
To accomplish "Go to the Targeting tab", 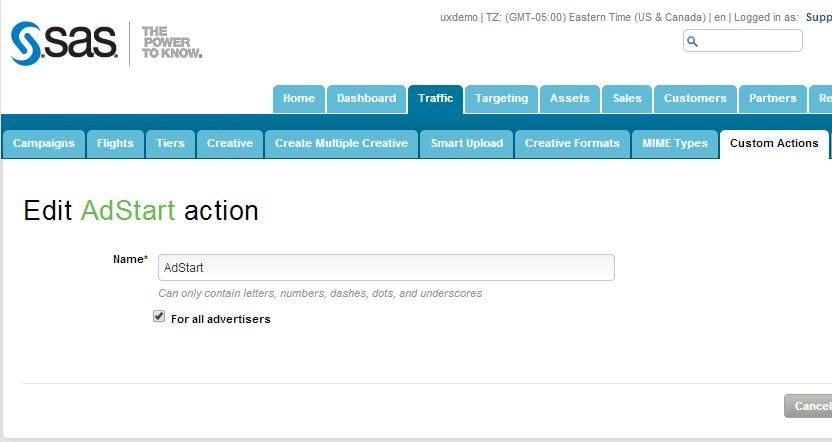I will click(x=501, y=99).
